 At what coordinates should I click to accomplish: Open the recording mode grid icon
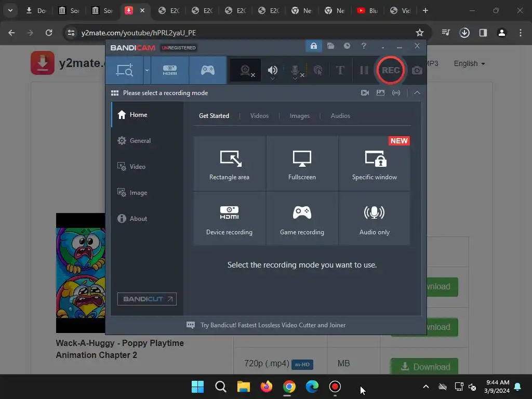(x=115, y=93)
